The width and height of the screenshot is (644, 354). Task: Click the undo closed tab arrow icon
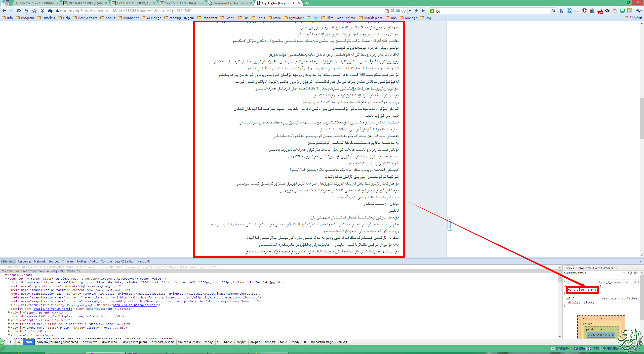[x=27, y=11]
